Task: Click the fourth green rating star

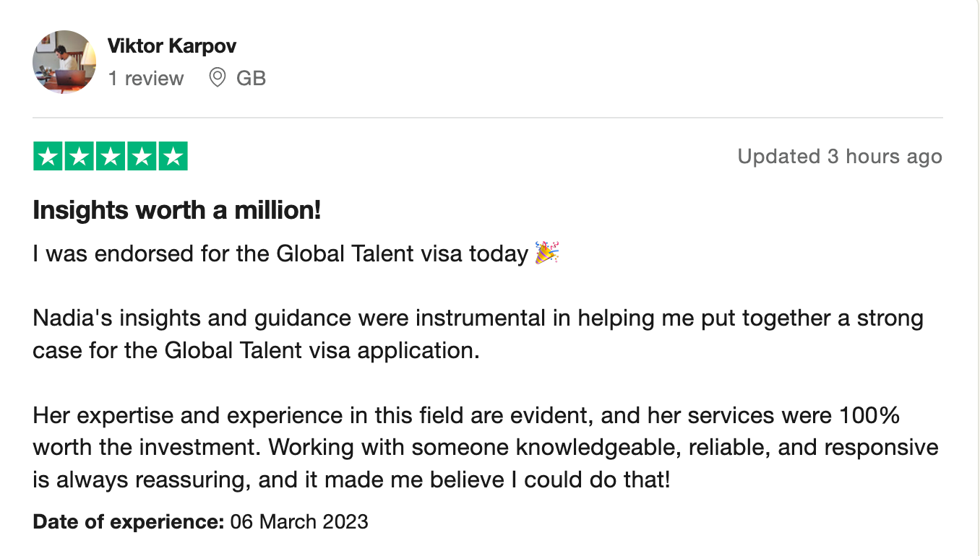Action: coord(142,156)
